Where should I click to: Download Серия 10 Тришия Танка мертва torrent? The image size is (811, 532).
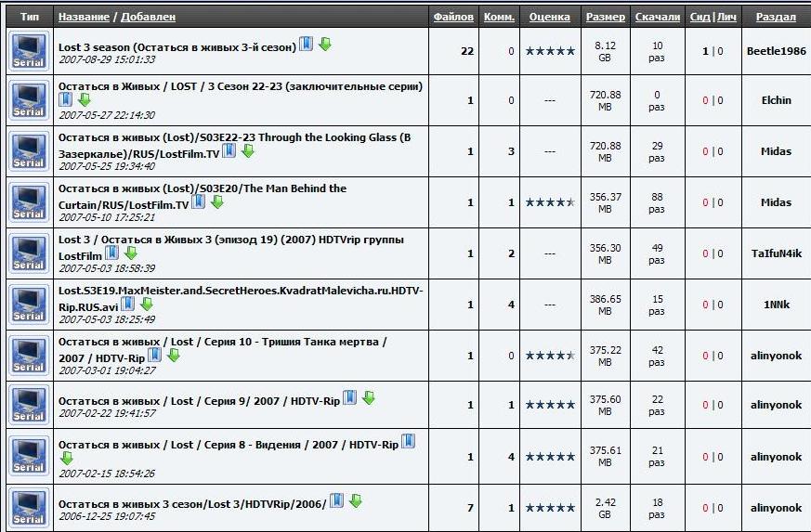174,355
